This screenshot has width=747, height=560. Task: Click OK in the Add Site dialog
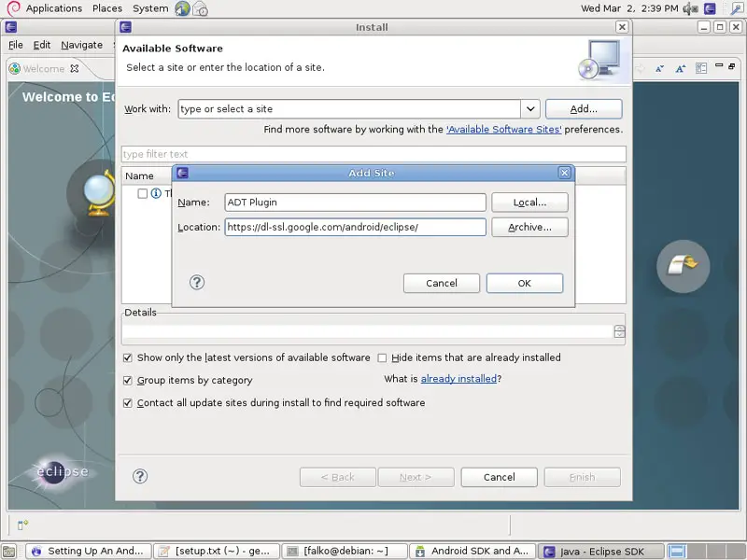(x=525, y=284)
